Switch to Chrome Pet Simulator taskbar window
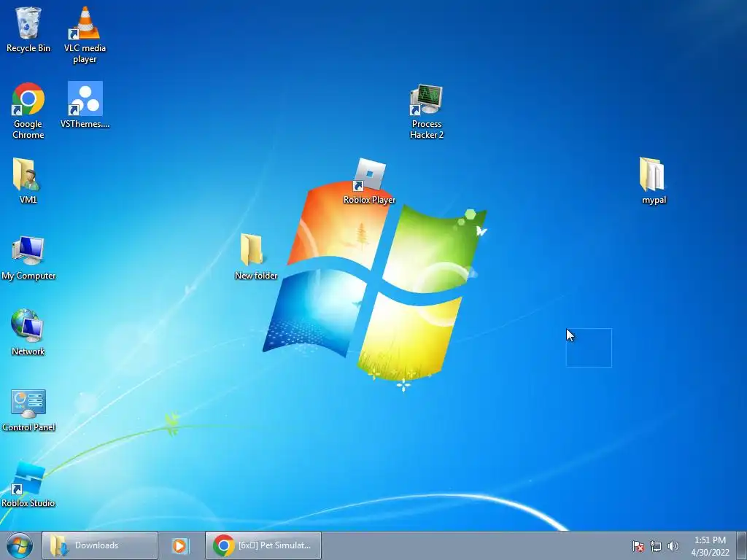 point(263,545)
